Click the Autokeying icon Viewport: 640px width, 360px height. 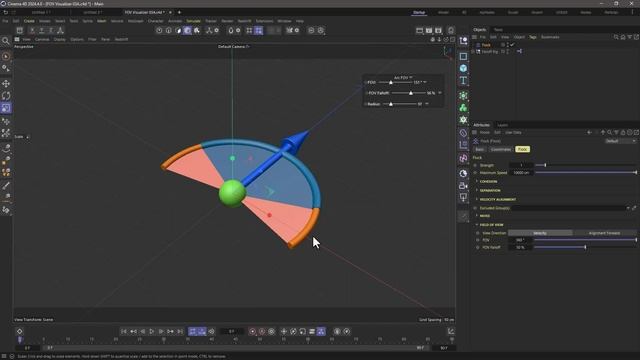click(262, 331)
